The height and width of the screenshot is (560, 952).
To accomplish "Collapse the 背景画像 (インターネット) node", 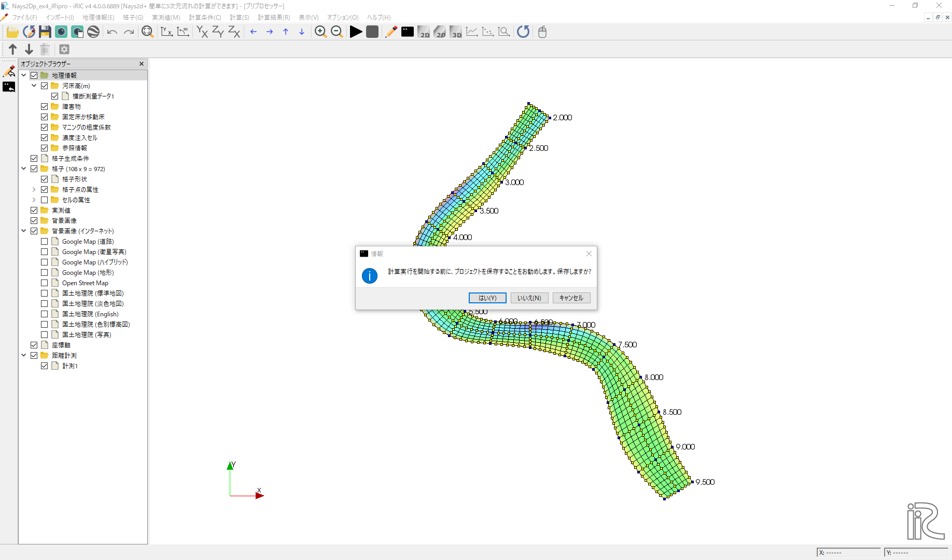I will (x=24, y=231).
